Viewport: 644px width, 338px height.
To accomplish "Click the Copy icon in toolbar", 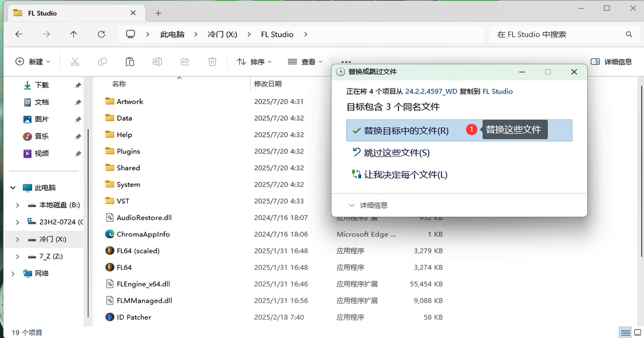I will pos(102,62).
